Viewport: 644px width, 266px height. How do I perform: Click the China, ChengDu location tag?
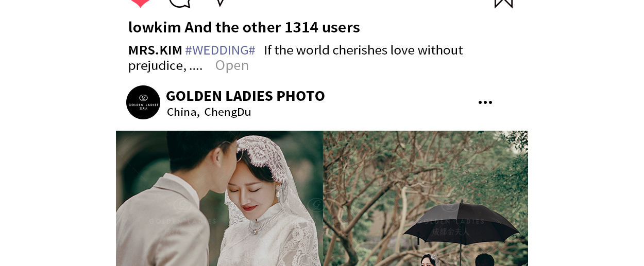coord(209,112)
